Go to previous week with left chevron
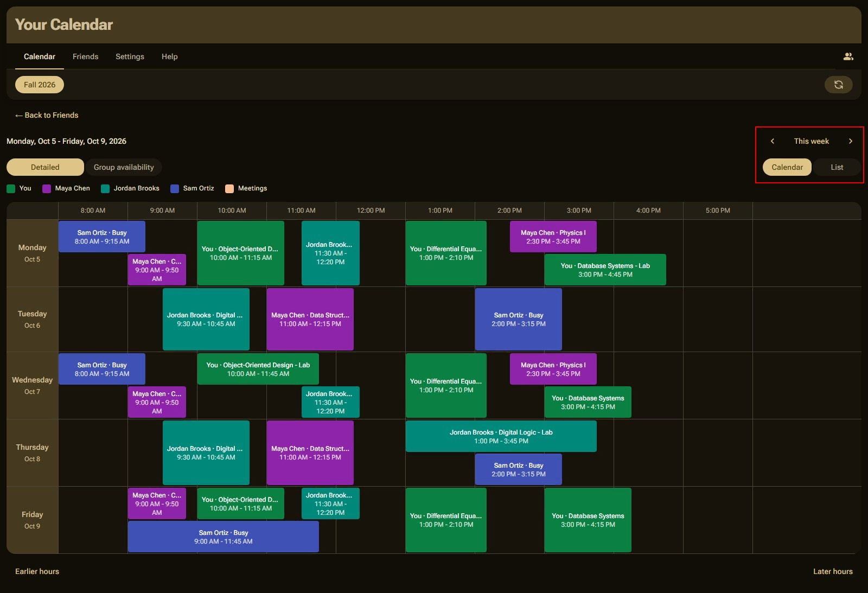 [773, 141]
